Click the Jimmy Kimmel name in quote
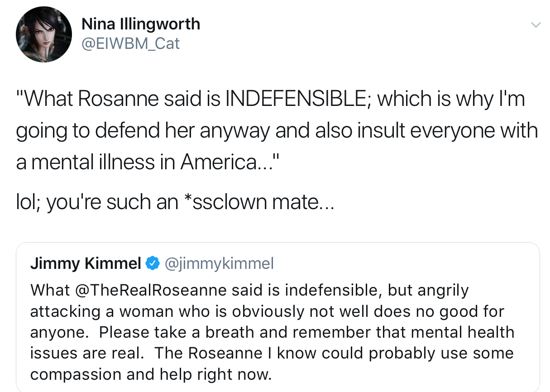The width and height of the screenshot is (550, 392). point(86,263)
